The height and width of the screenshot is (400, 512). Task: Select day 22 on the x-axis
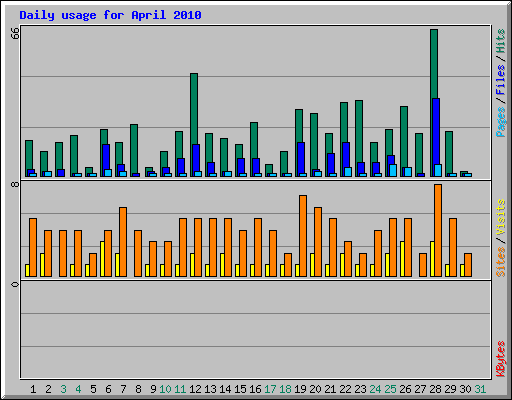(345, 389)
